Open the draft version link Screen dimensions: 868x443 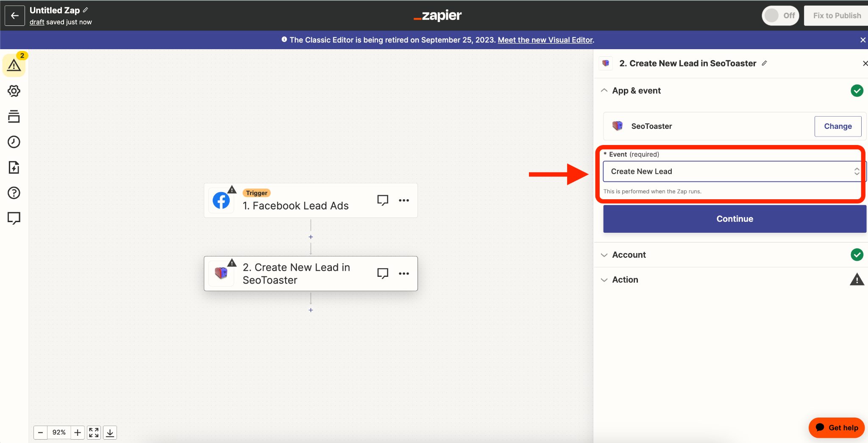pos(37,22)
